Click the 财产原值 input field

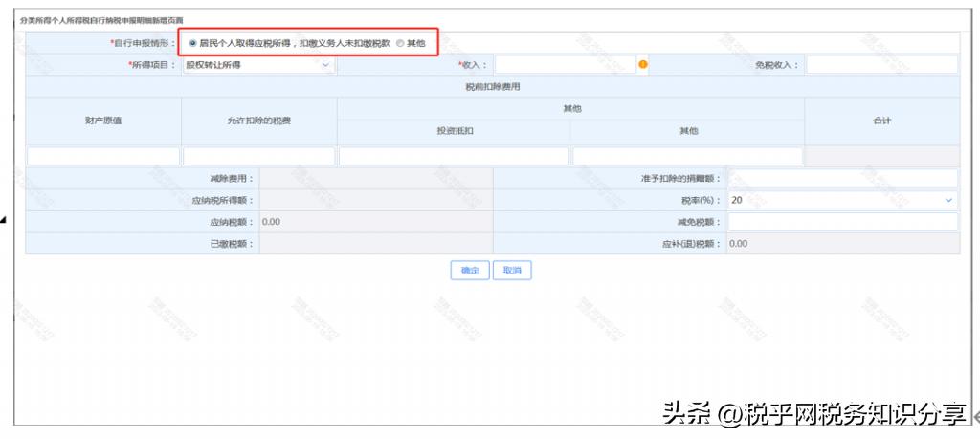(x=103, y=156)
